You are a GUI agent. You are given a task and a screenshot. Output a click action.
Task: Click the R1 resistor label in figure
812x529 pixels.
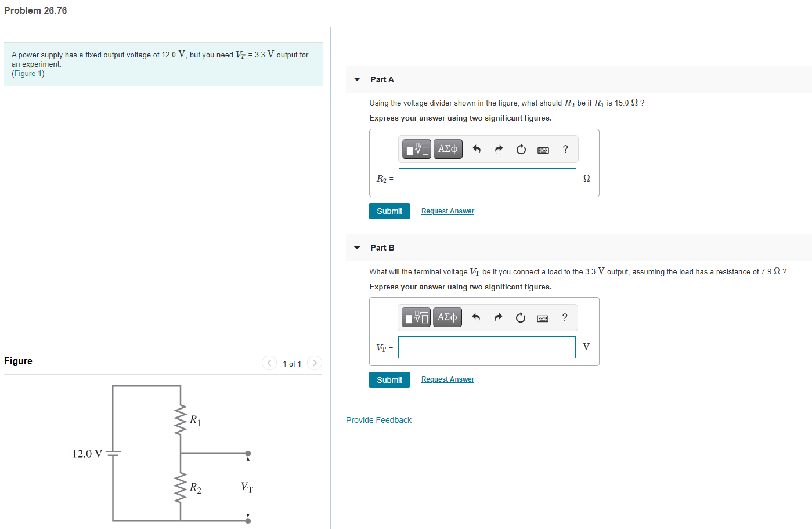[x=196, y=420]
